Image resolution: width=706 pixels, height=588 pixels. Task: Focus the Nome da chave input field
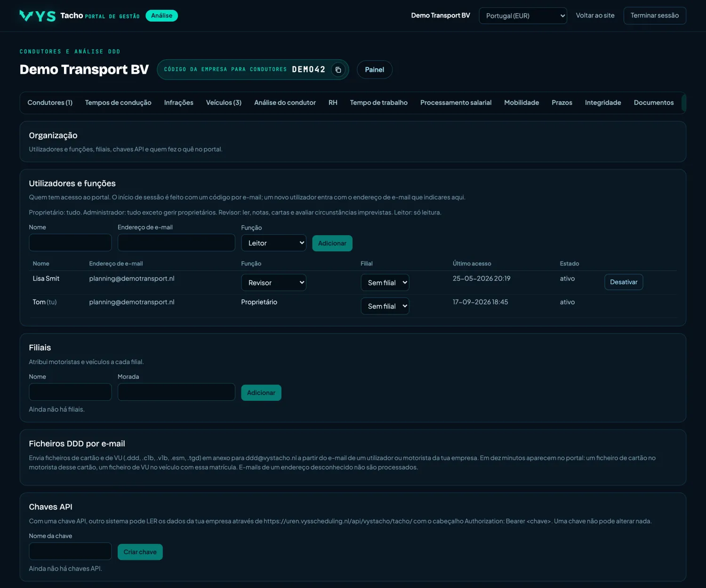click(x=70, y=551)
